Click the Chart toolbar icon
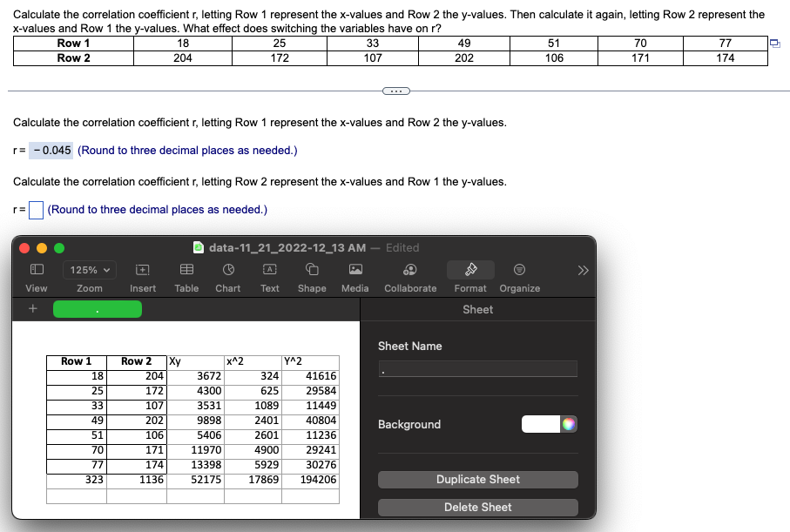The image size is (790, 532). [228, 270]
